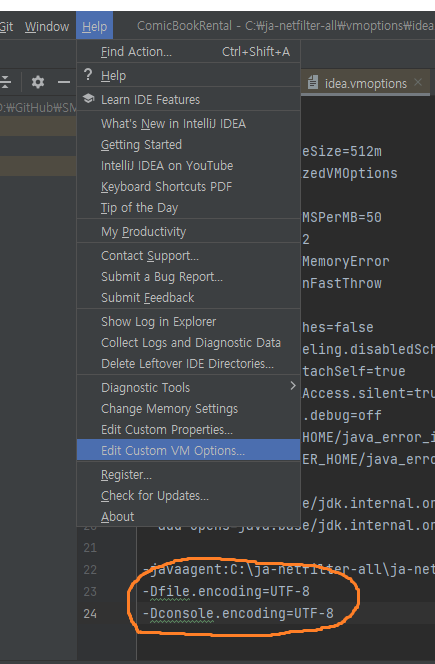This screenshot has width=435, height=664.
Task: Choose Check for Updates...
Action: coord(188,496)
